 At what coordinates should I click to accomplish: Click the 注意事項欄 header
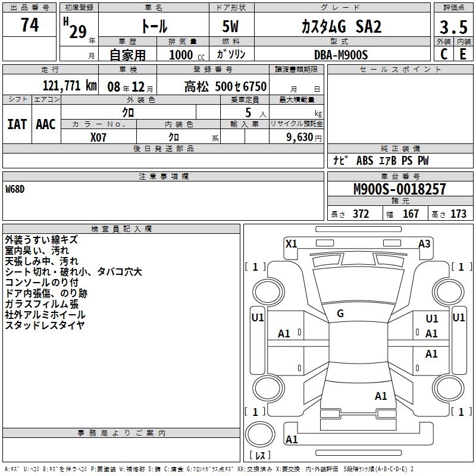pos(164,176)
